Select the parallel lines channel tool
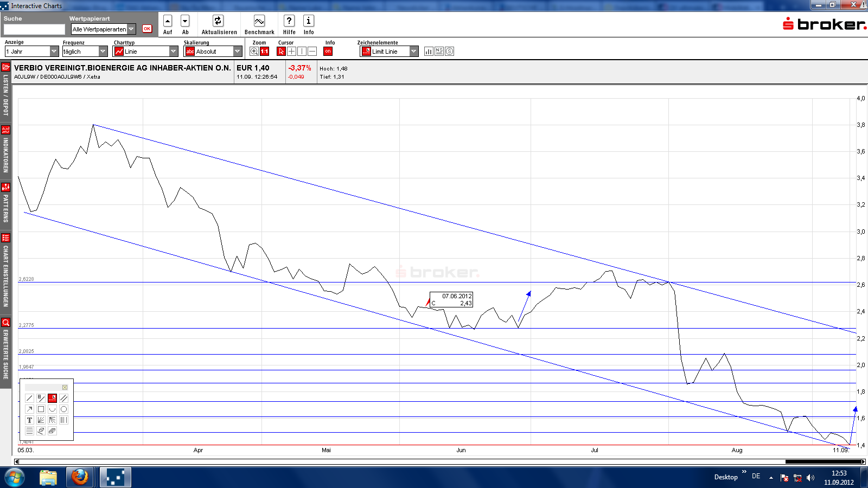This screenshot has height=488, width=868. [x=63, y=399]
